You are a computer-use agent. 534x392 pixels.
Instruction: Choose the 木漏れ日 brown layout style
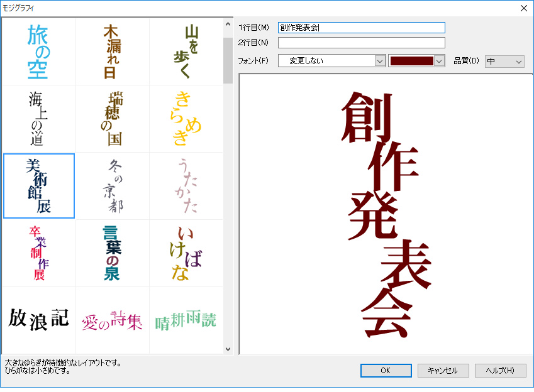coord(112,52)
